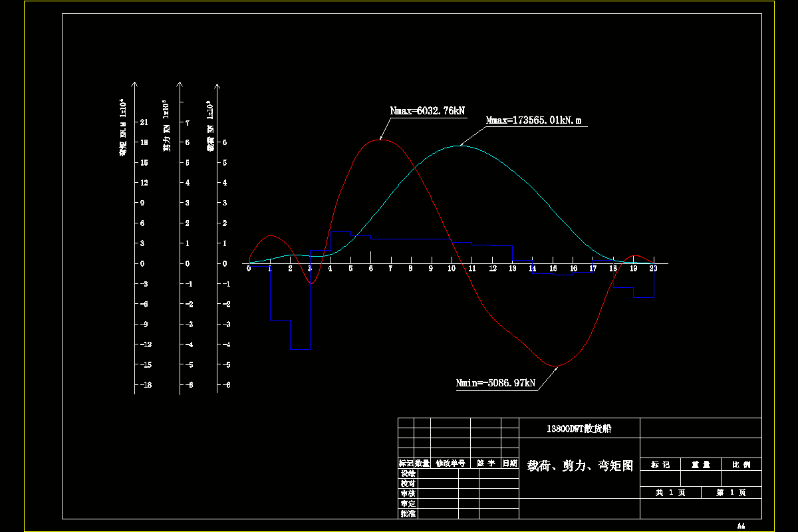Viewport: 798px width, 532px height.
Task: Select the -9 label on the 弯矩 axis
Action: [144, 325]
